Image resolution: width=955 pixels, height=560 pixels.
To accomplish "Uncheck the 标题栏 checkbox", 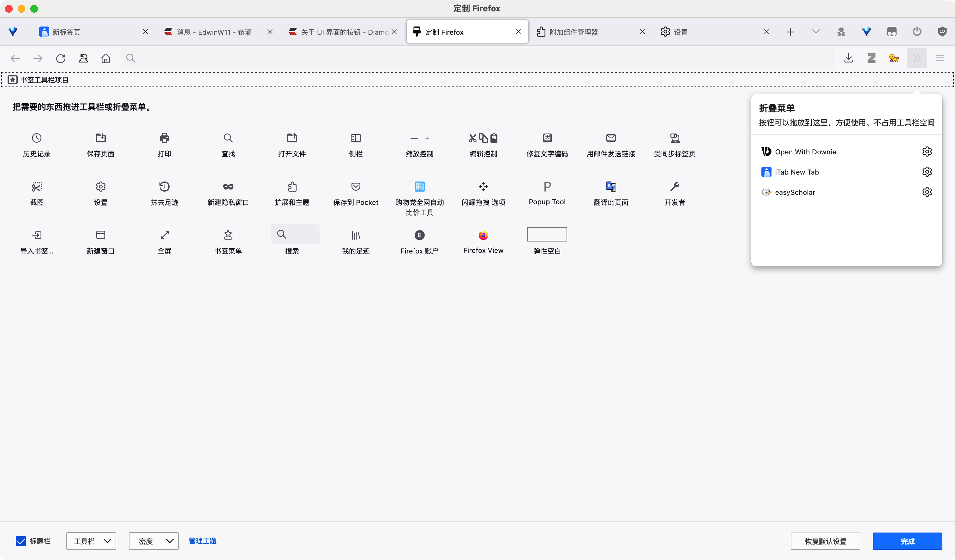I will coord(21,541).
